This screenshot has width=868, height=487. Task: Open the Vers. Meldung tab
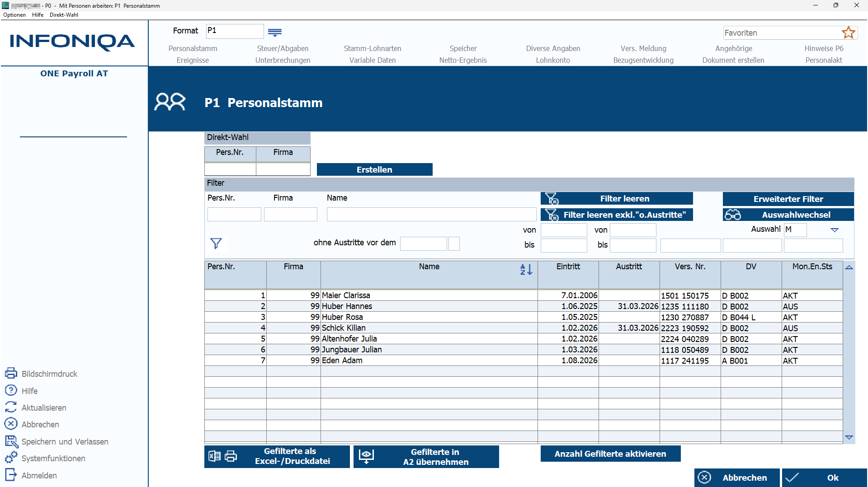point(643,48)
